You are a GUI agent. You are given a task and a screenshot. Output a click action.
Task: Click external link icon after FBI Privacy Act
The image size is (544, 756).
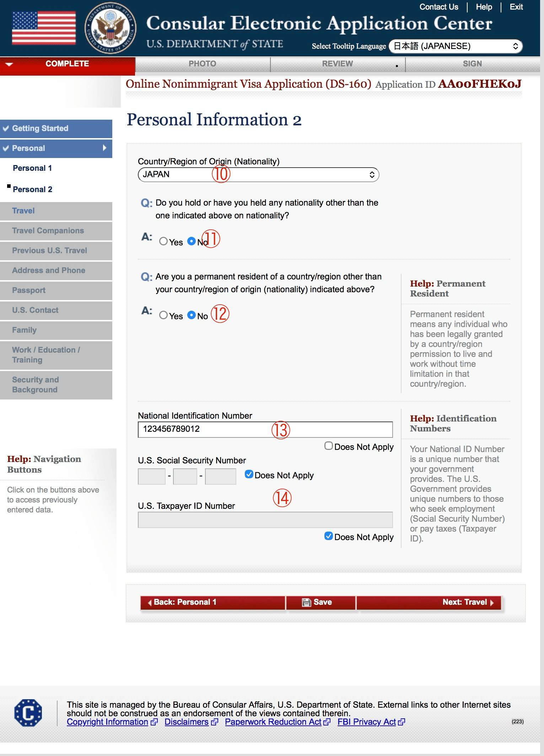pyautogui.click(x=402, y=722)
